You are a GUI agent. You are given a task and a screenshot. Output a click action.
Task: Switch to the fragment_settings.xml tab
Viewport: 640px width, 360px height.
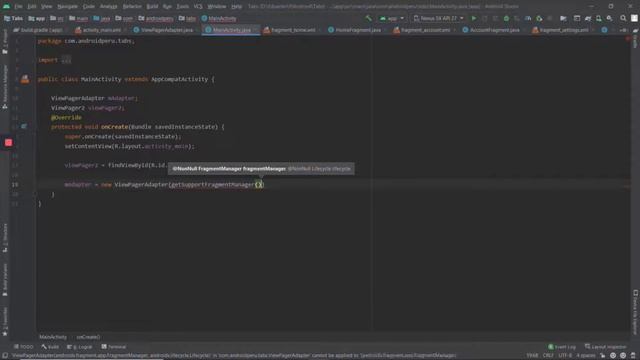pyautogui.click(x=561, y=30)
